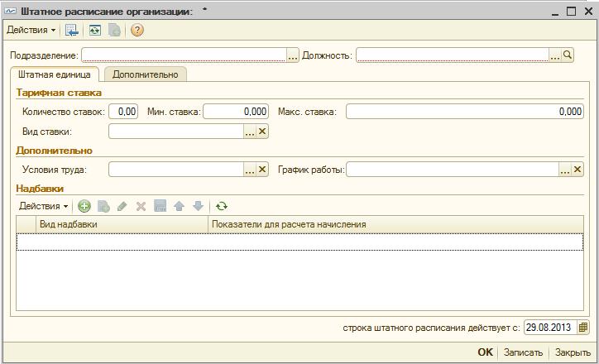Open the Действия menu in Надбавки section
Image resolution: width=599 pixels, height=364 pixels.
pos(44,206)
